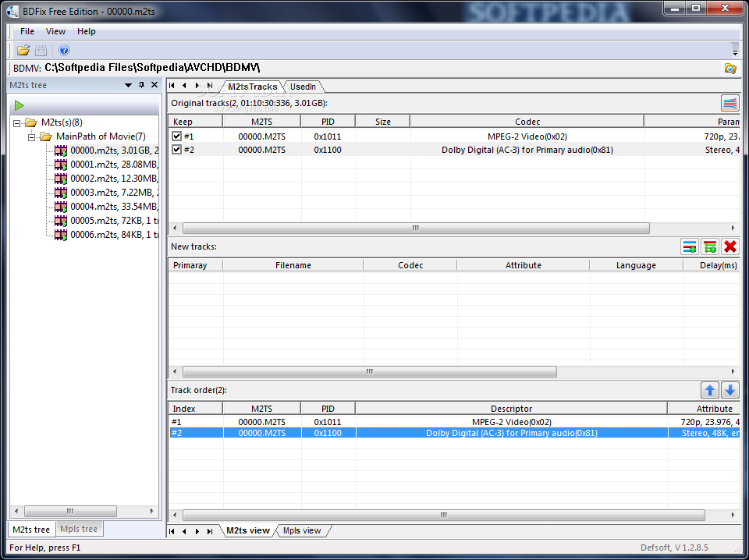749x560 pixels.
Task: Click Original tracks horizontal scrollbar thumb
Action: [416, 229]
